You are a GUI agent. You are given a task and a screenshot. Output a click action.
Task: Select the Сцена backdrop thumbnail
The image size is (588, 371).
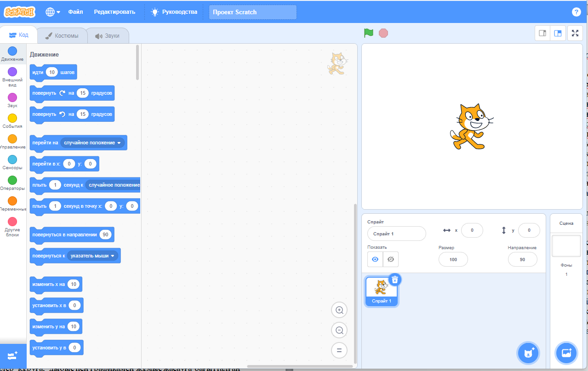[x=566, y=246]
